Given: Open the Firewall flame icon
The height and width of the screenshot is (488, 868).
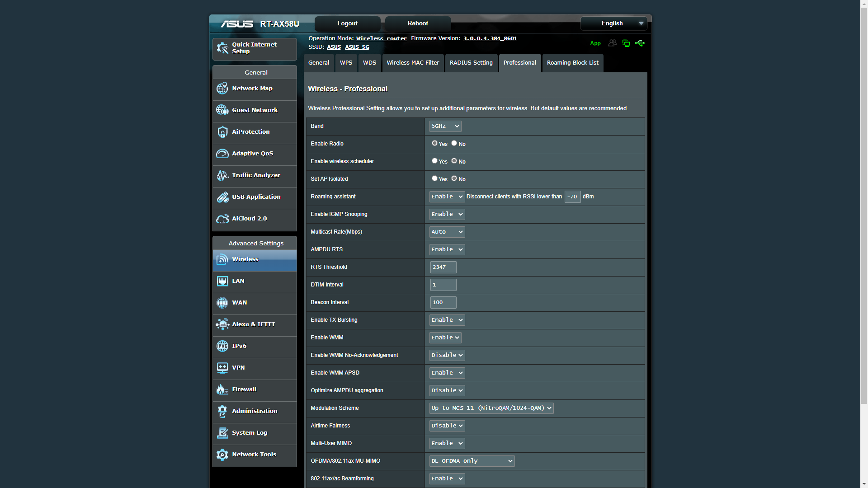Looking at the screenshot, I should [222, 389].
